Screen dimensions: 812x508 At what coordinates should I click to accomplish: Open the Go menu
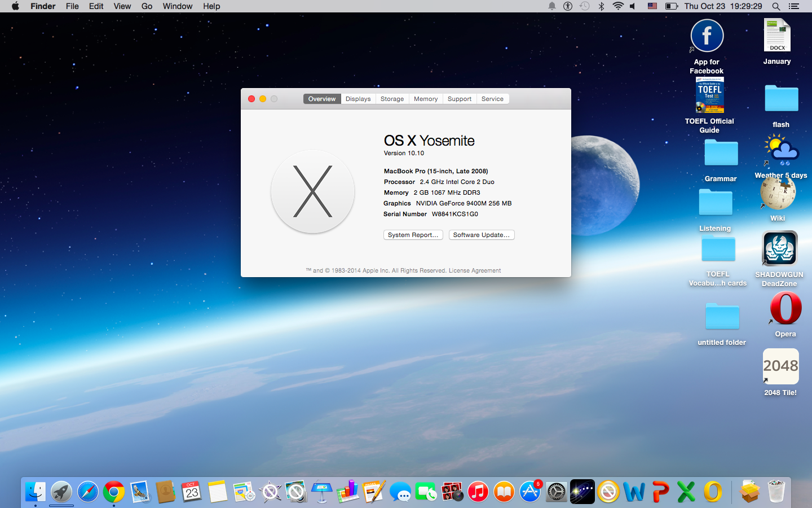147,6
